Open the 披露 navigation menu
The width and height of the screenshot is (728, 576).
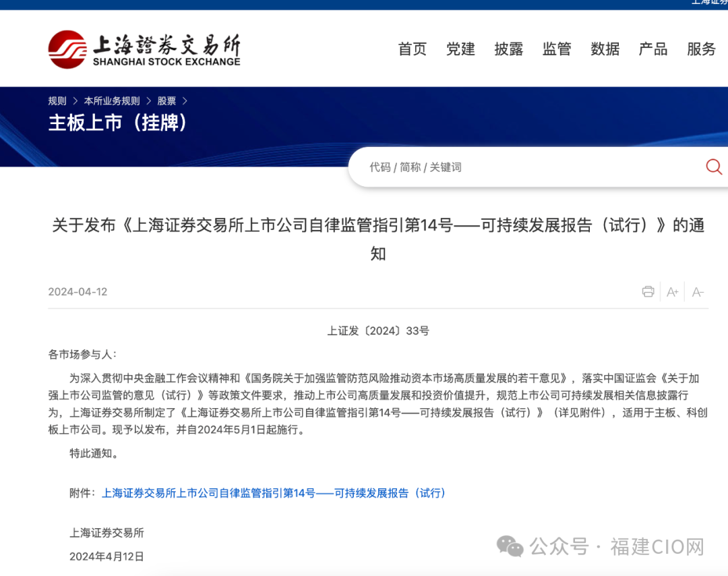click(508, 49)
